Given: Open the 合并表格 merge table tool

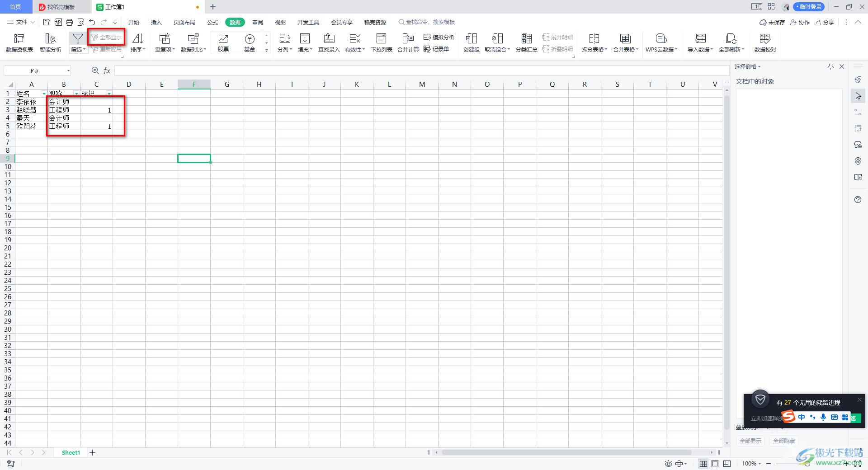Looking at the screenshot, I should tap(626, 43).
